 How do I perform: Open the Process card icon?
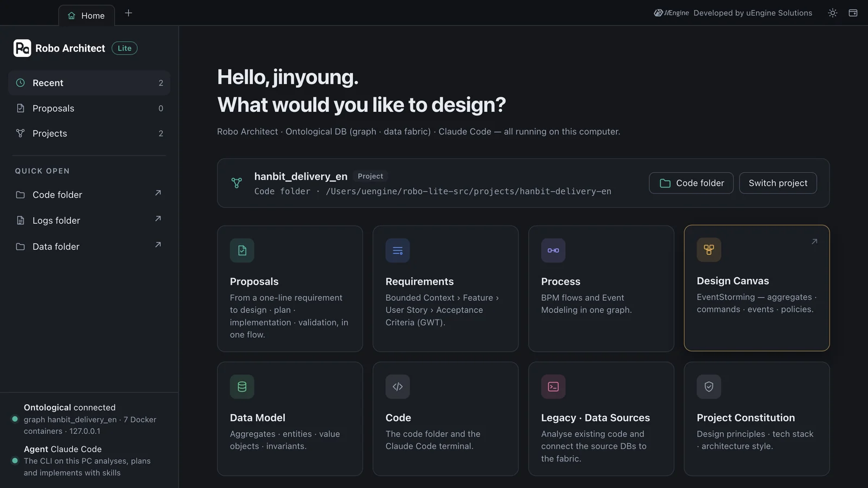coord(553,251)
